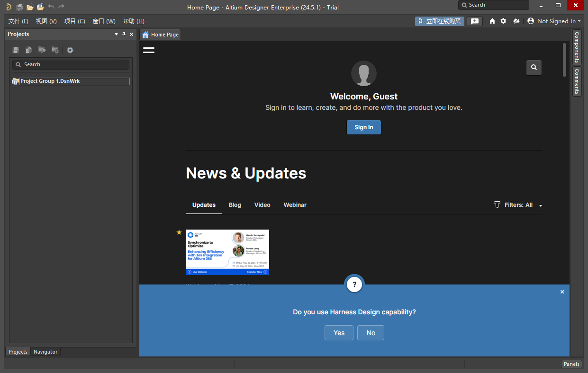This screenshot has height=373, width=588.
Task: Click the open folder icon in title bar
Action: [x=30, y=7]
